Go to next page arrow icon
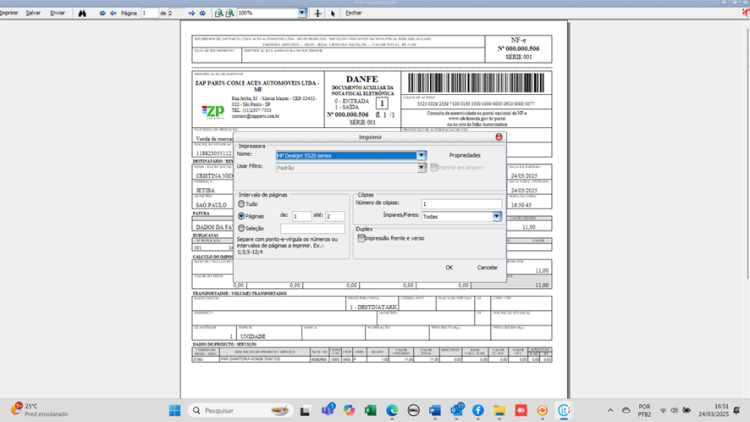The width and height of the screenshot is (750, 422). 191,13
